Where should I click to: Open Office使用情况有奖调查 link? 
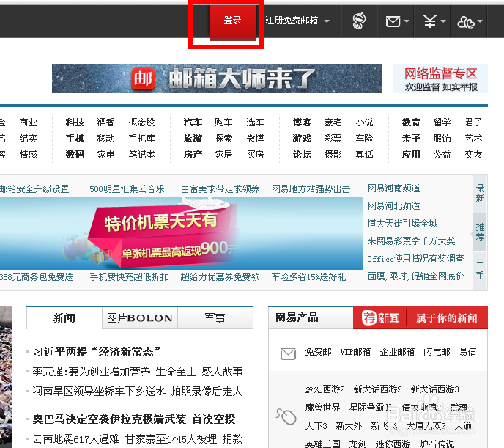point(416,259)
